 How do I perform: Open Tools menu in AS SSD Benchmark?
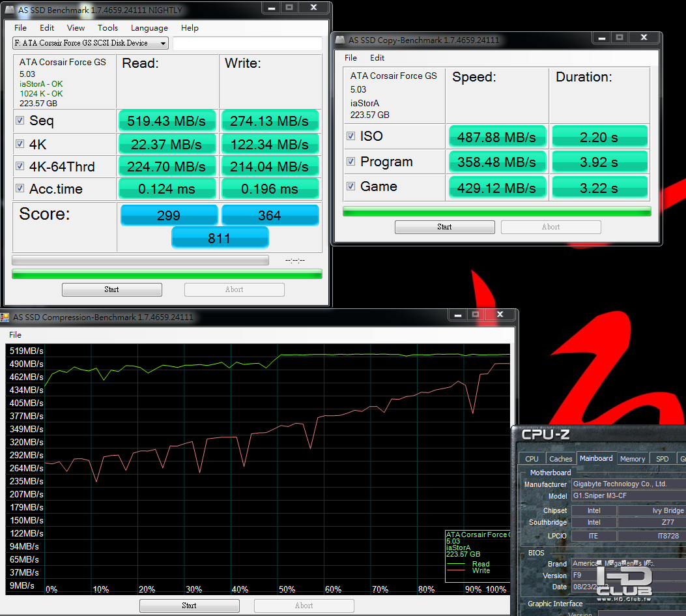point(107,27)
